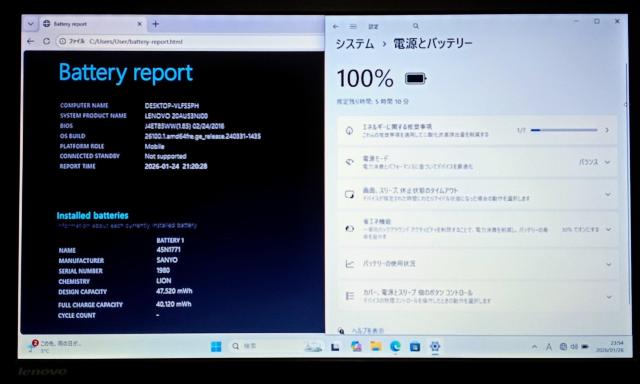
Task: Expand the lid and power button controls
Action: tap(609, 297)
